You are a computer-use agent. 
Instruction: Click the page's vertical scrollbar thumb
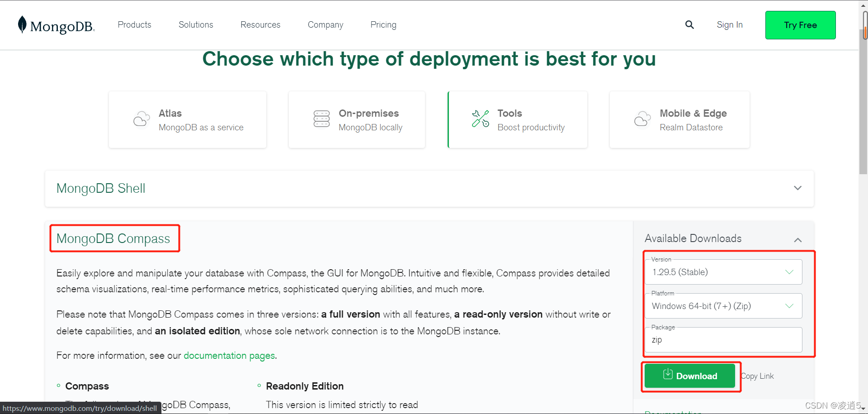coord(863,102)
